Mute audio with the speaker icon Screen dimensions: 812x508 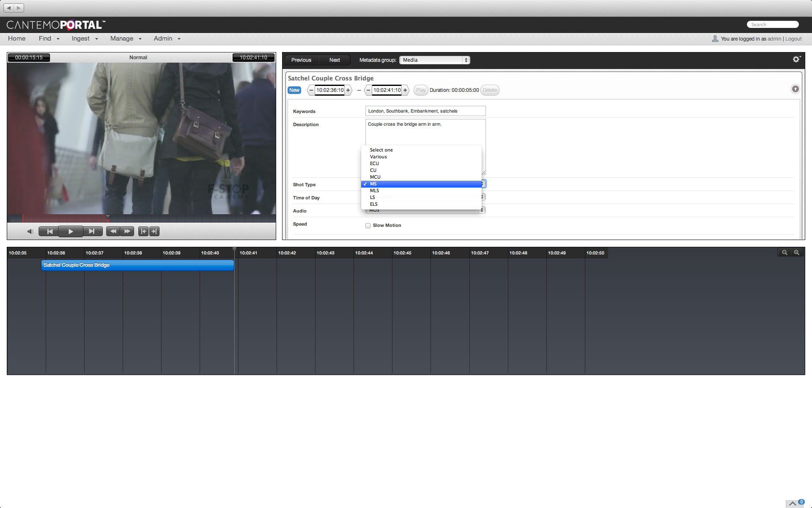(x=30, y=231)
